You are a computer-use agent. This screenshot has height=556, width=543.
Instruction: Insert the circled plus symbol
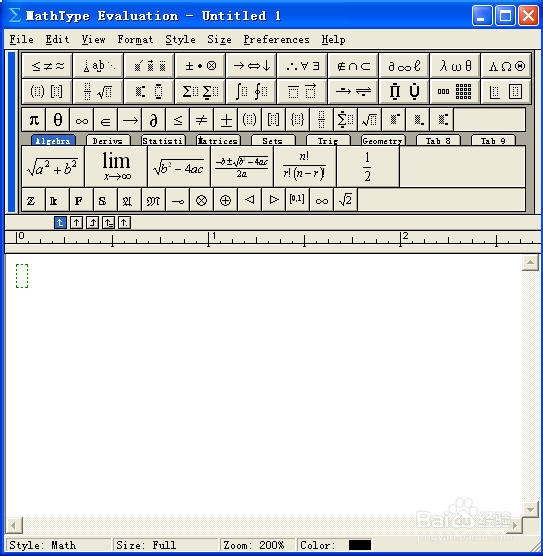pyautogui.click(x=226, y=200)
